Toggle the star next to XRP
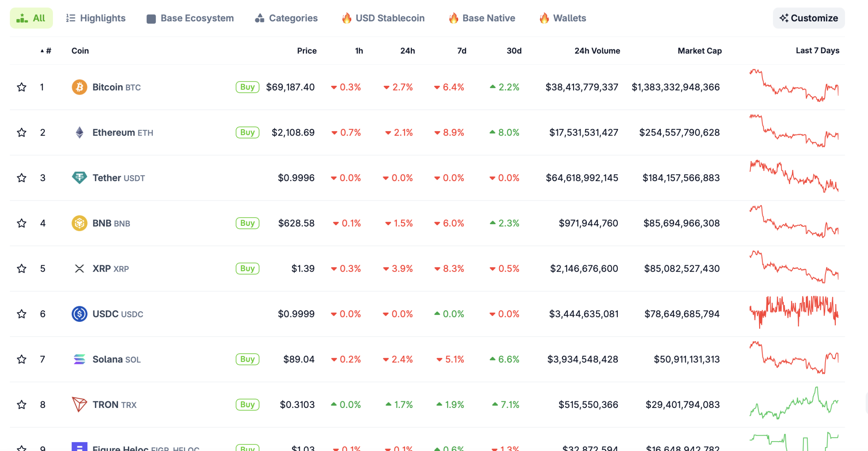This screenshot has height=451, width=868. coord(21,269)
